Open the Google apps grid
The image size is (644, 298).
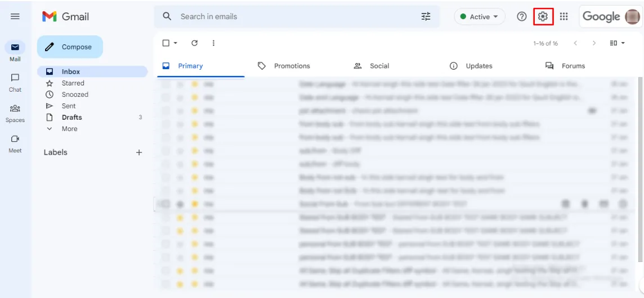[564, 17]
